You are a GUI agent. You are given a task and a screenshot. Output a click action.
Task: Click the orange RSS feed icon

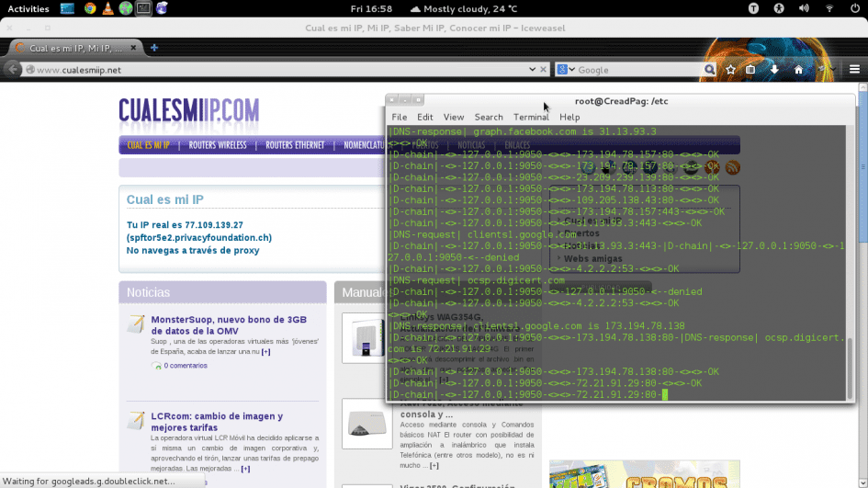coord(732,167)
